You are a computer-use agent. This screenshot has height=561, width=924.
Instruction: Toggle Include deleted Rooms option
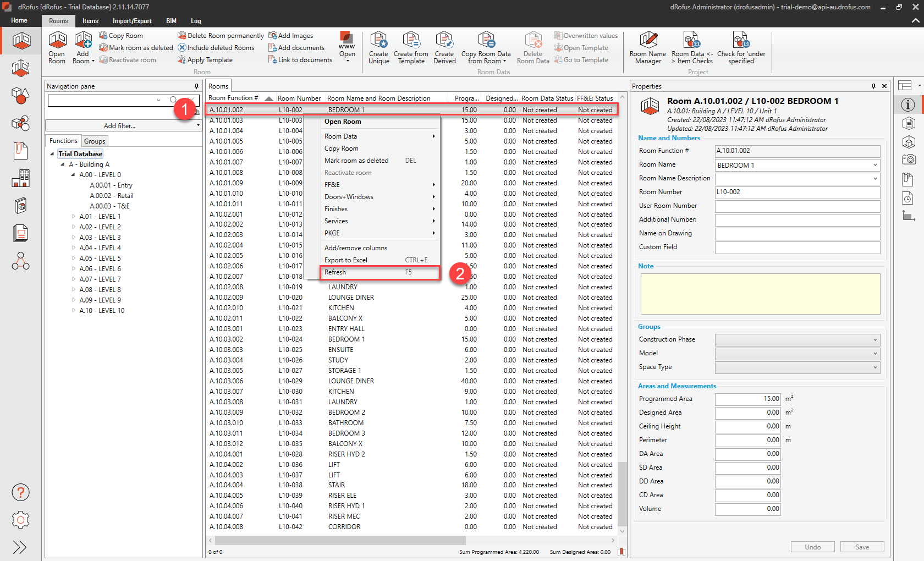tap(216, 48)
